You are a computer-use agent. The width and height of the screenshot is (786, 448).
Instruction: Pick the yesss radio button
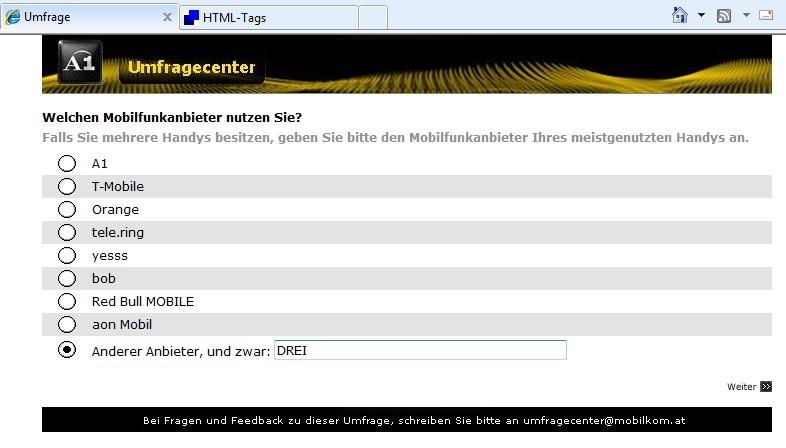67,256
